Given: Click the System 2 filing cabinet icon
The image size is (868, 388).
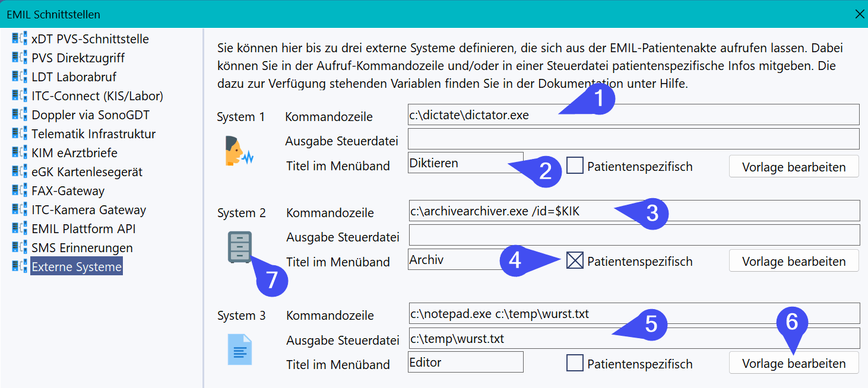Looking at the screenshot, I should click(x=239, y=247).
